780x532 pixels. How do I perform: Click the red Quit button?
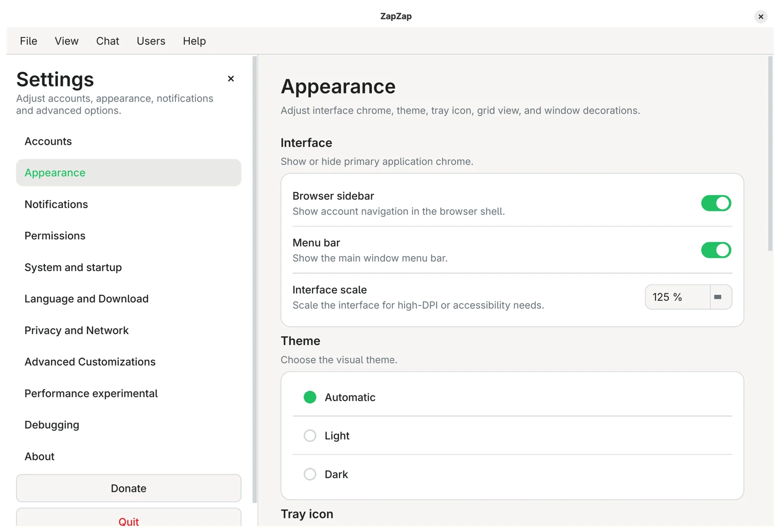pos(129,520)
